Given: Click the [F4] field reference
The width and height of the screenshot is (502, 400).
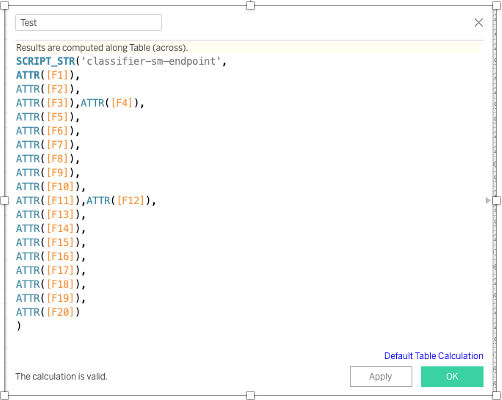Looking at the screenshot, I should coord(122,103).
